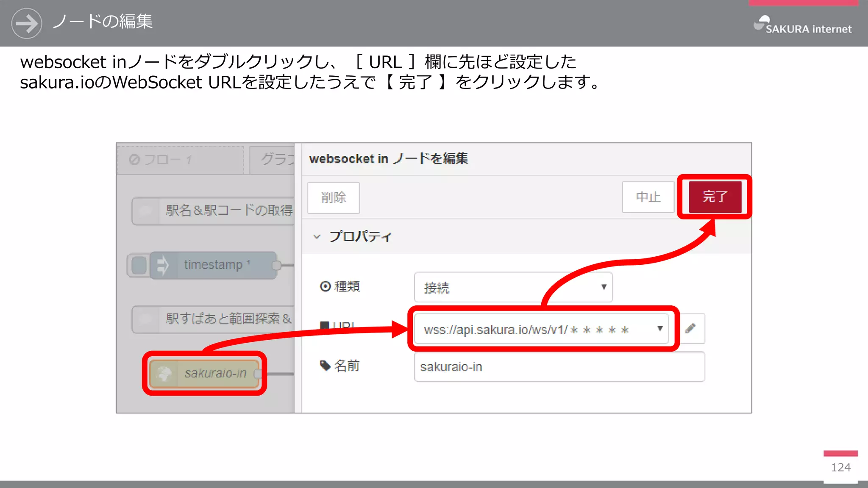Click the websocket in ノードを編集 title
The height and width of the screenshot is (488, 868).
click(x=389, y=159)
